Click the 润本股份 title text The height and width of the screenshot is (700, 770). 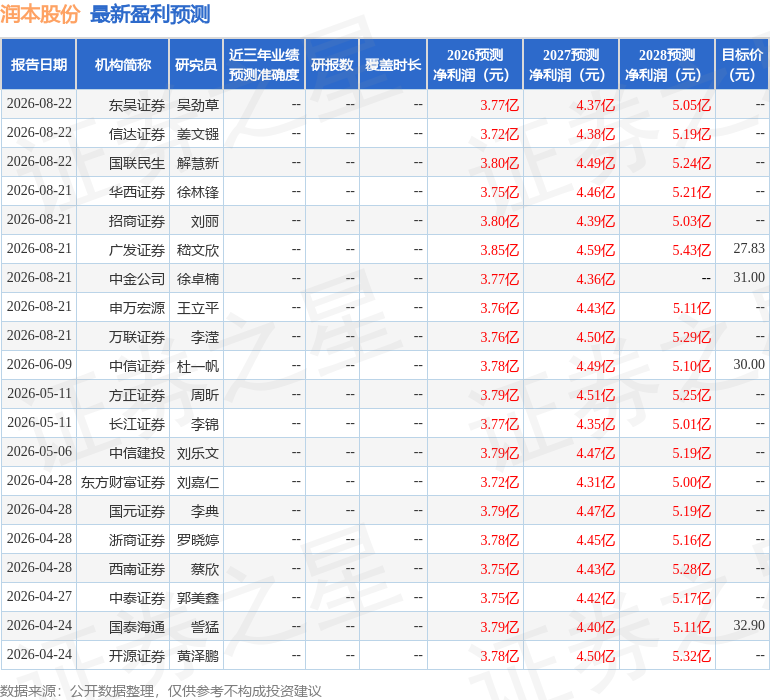[40, 14]
